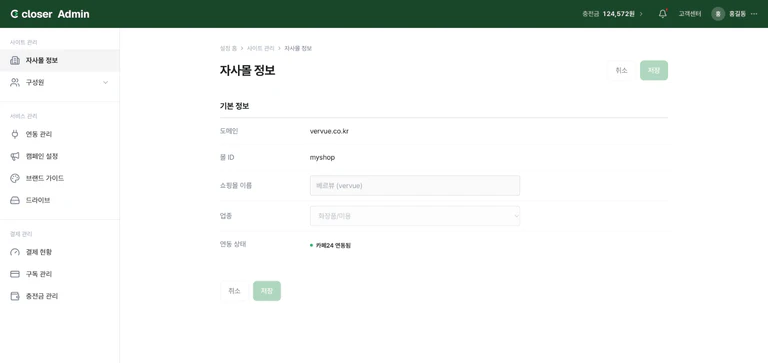
Task: Click the 충전금 관리 wallet icon
Action: tap(15, 296)
